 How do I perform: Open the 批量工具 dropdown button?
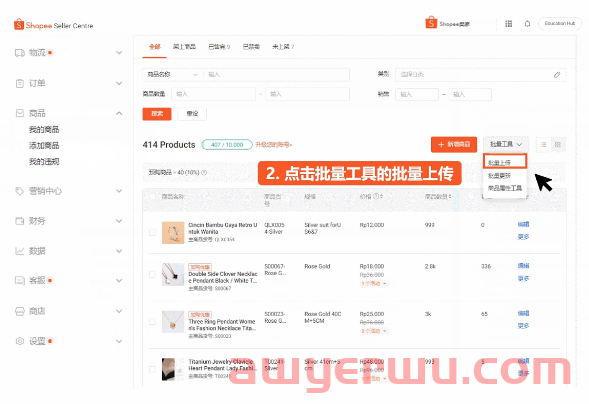click(506, 145)
